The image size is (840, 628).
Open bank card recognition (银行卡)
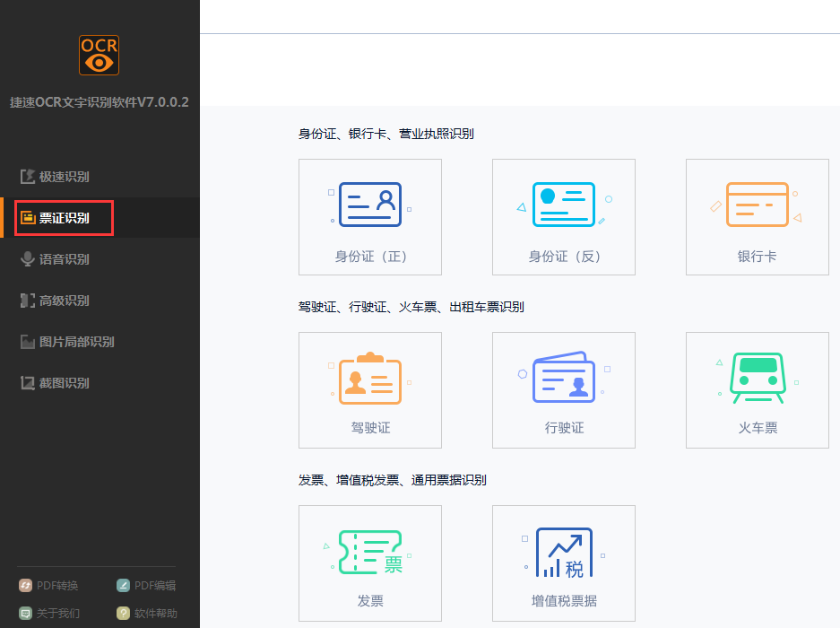tap(757, 216)
